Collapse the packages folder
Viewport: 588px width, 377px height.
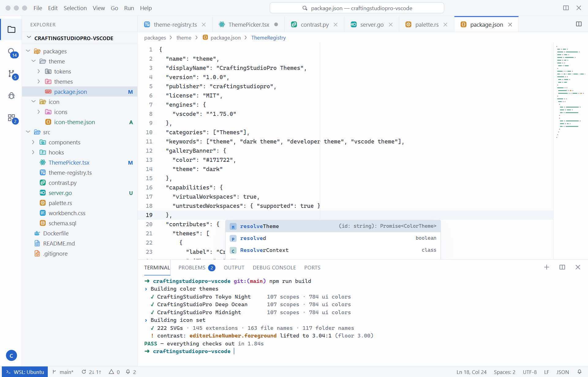tap(80, 51)
